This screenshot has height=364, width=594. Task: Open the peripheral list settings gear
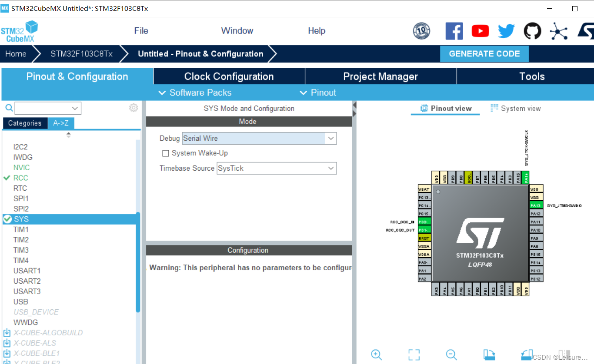pos(133,108)
